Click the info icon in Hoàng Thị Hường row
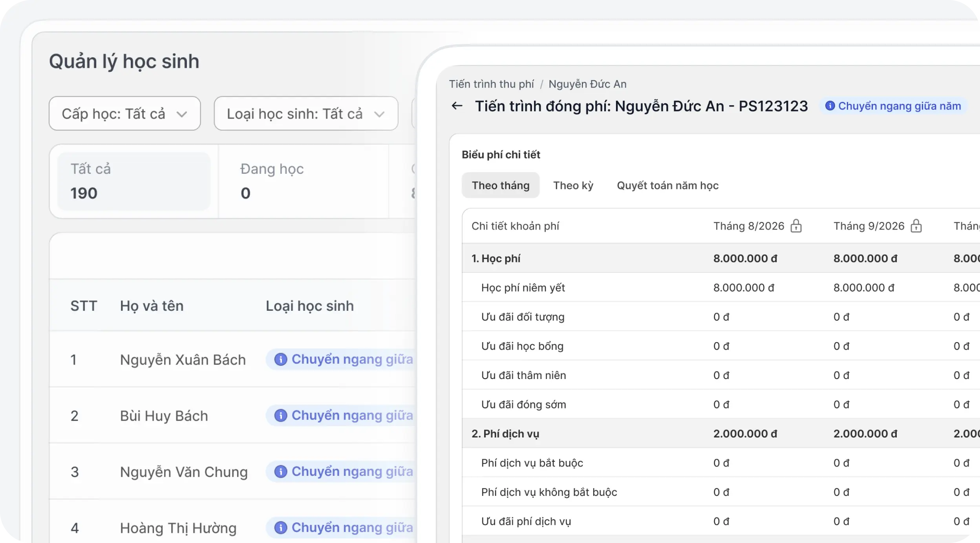The width and height of the screenshot is (980, 543). coord(280,527)
